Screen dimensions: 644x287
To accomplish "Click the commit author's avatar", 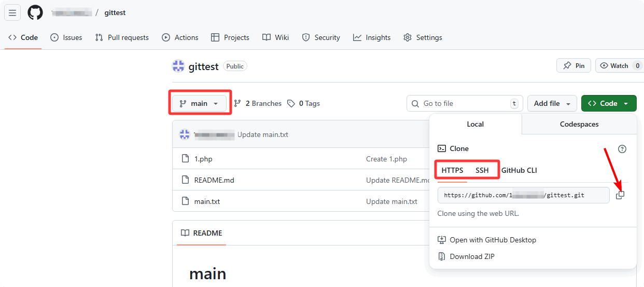I will (185, 134).
